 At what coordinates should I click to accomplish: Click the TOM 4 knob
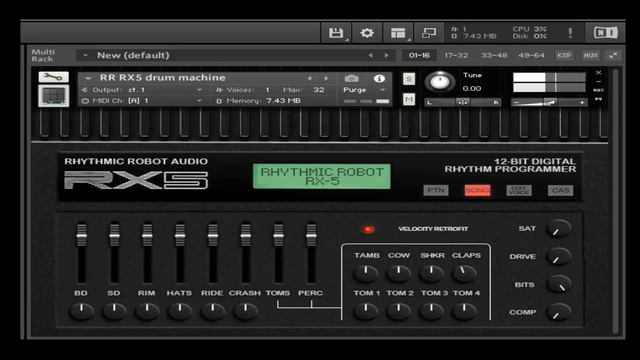tap(464, 311)
